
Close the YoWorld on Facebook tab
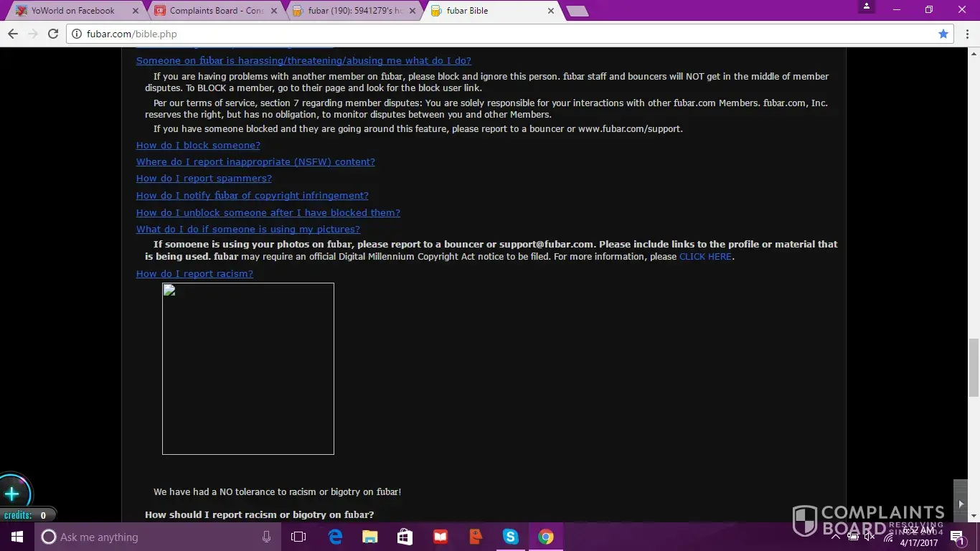coord(136,11)
